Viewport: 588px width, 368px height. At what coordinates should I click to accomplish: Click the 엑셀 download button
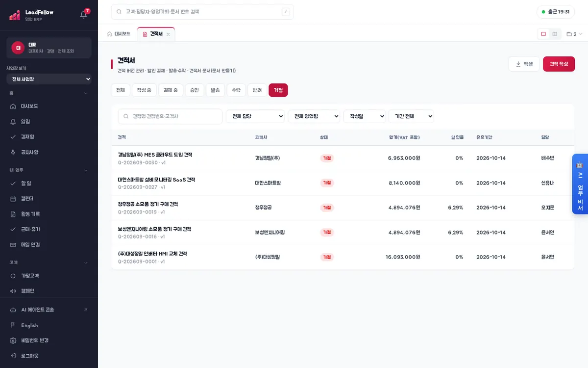[524, 64]
